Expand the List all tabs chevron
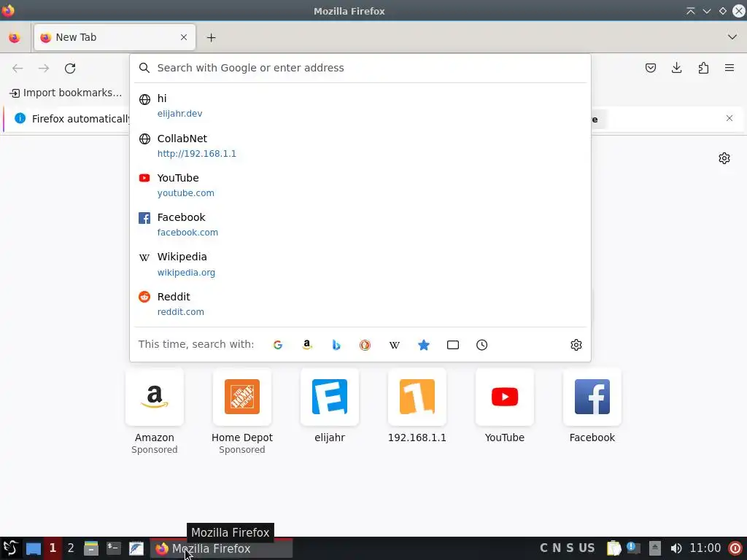 click(x=732, y=37)
